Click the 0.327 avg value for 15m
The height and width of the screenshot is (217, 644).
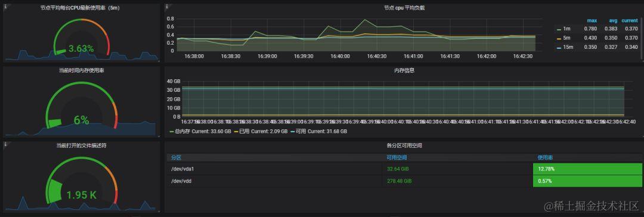tap(611, 47)
